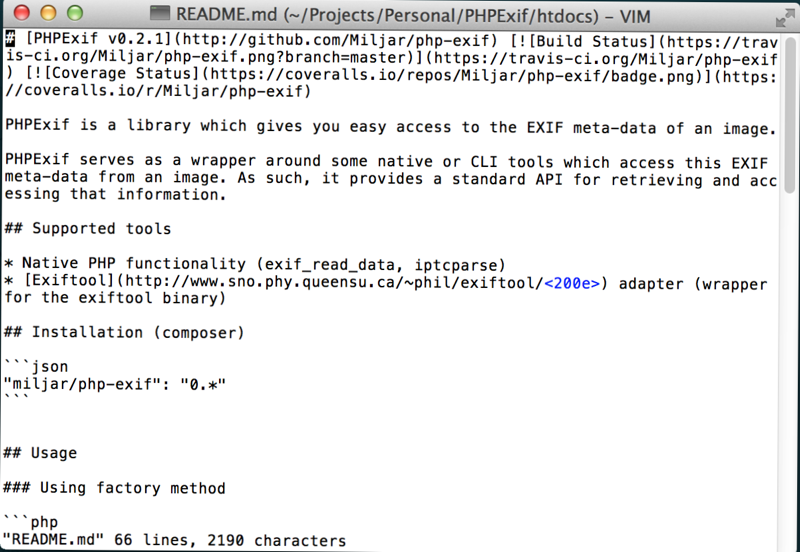
Task: Click the '## Installation (composer)' heading
Action: (x=124, y=333)
